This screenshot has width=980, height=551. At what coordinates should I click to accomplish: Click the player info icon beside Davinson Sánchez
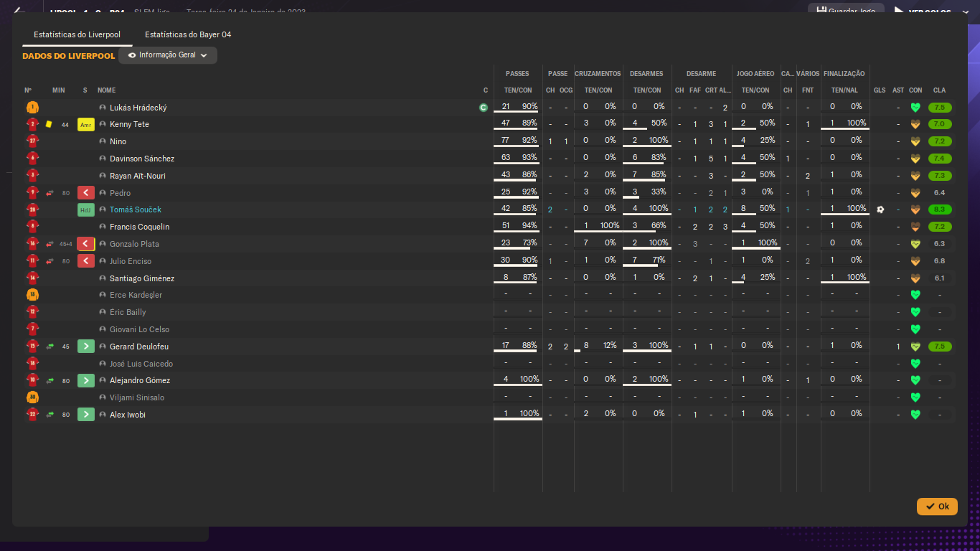click(103, 159)
